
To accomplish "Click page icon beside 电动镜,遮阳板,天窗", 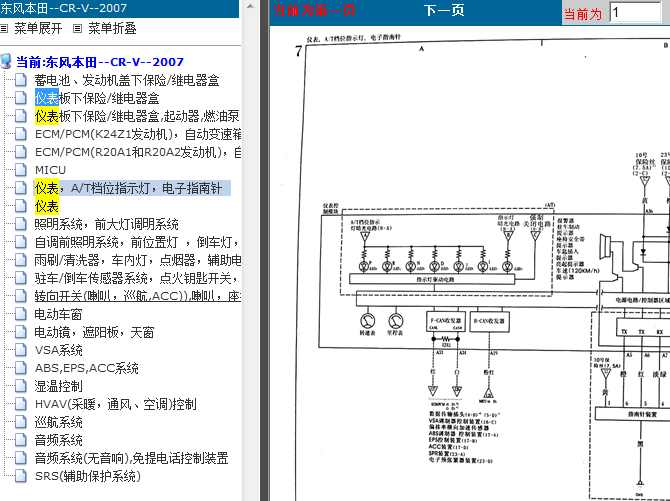I will [x=21, y=332].
